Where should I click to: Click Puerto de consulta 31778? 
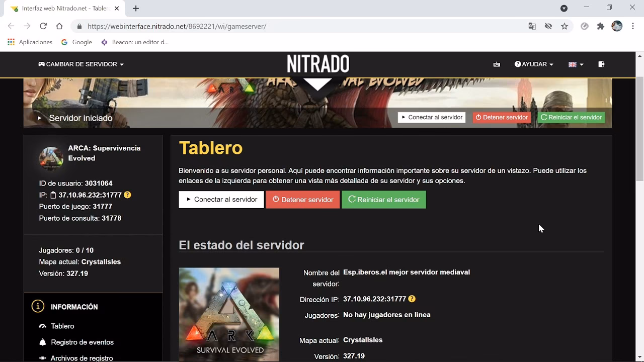(80, 218)
